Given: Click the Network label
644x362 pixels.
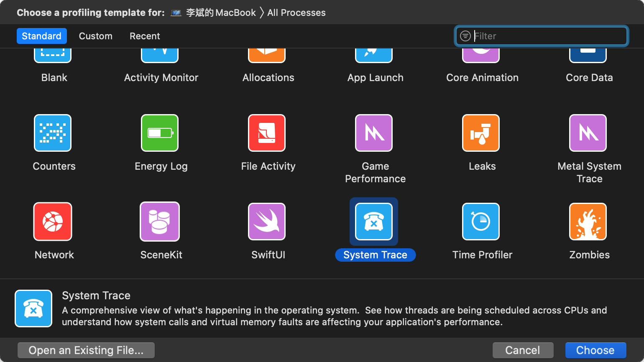Looking at the screenshot, I should pos(54,255).
